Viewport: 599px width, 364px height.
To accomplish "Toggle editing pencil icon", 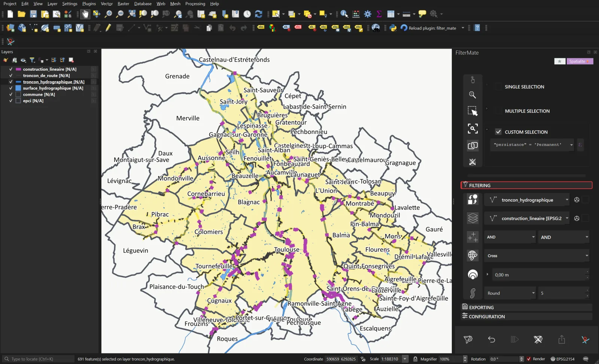I will click(108, 28).
